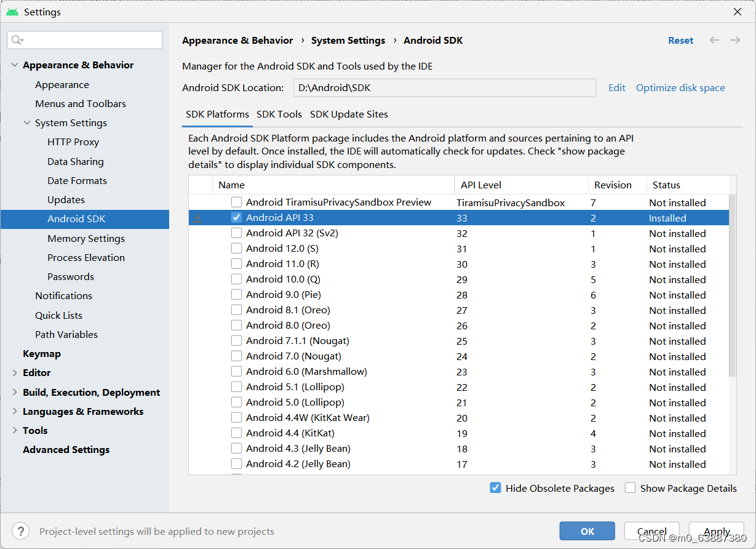The width and height of the screenshot is (756, 549).
Task: Sort by Status column header
Action: (687, 185)
